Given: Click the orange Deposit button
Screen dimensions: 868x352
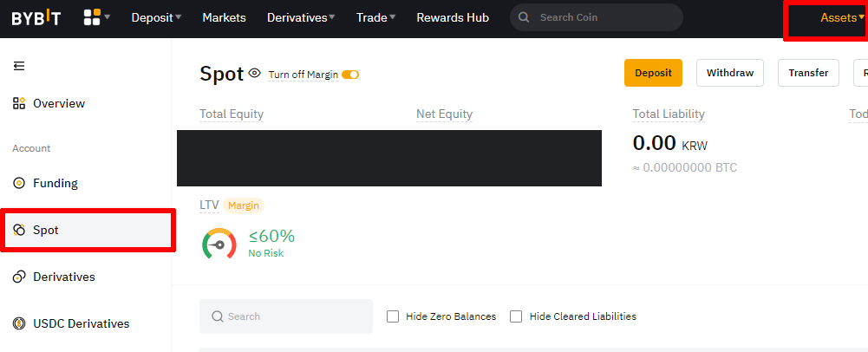Looking at the screenshot, I should pos(653,73).
